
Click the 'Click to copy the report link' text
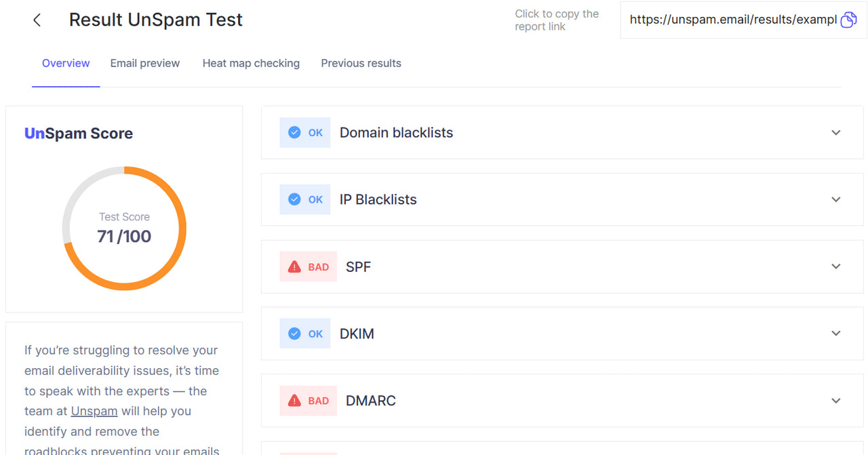click(557, 20)
